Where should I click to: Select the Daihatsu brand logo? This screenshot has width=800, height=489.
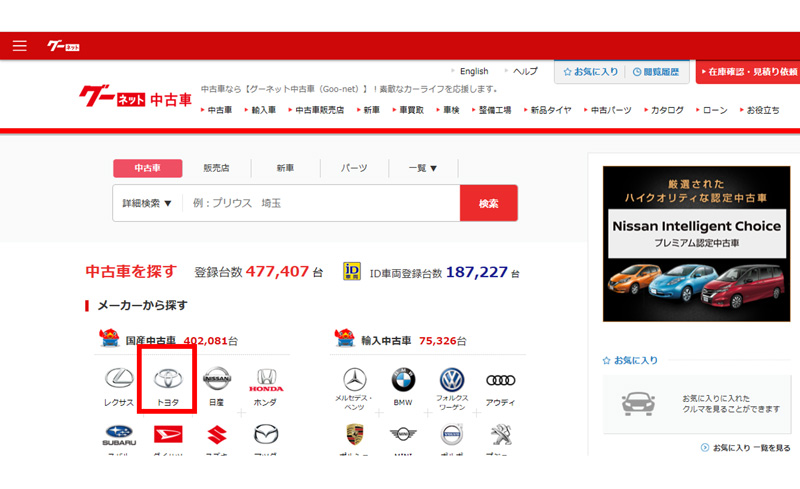coord(168,434)
